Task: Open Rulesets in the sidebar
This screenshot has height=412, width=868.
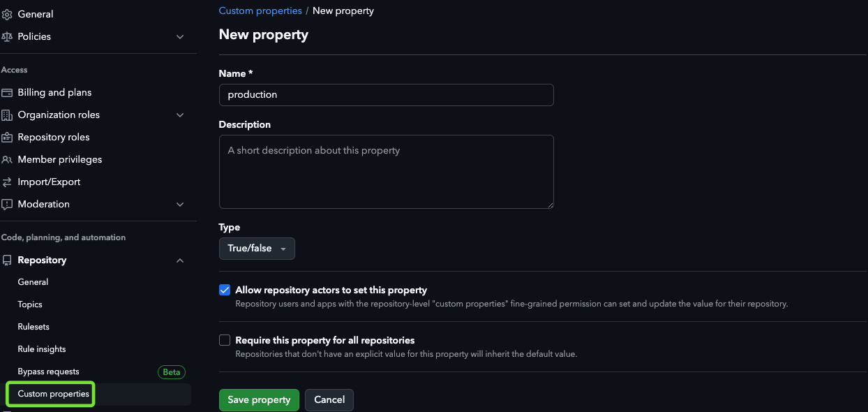Action: point(33,327)
